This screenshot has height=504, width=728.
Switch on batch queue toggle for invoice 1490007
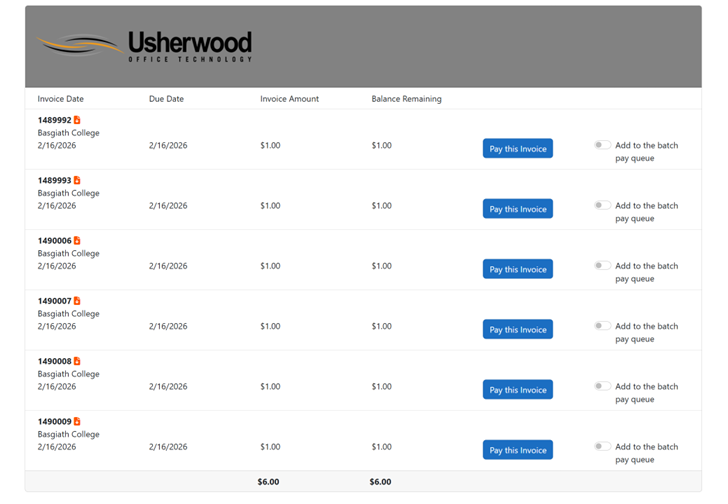[602, 325]
